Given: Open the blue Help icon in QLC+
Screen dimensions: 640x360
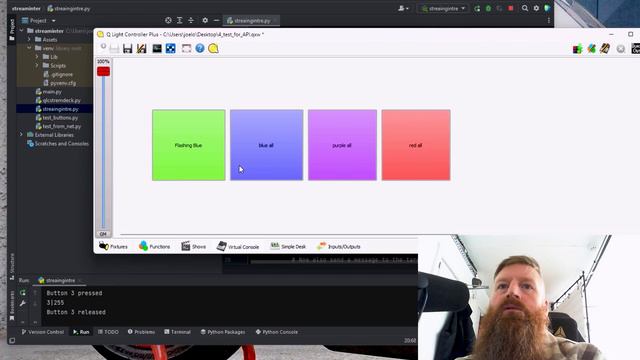Looking at the screenshot, I should point(200,49).
